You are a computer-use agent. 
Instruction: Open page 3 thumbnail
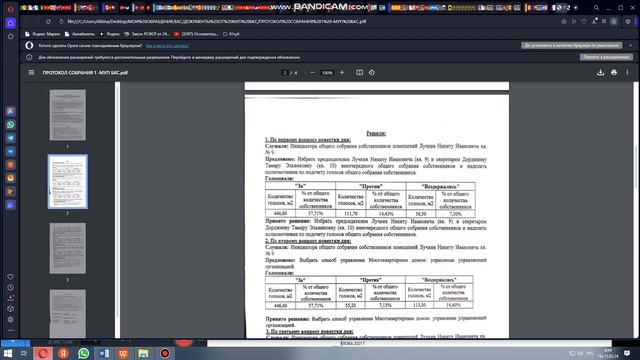[x=68, y=248]
